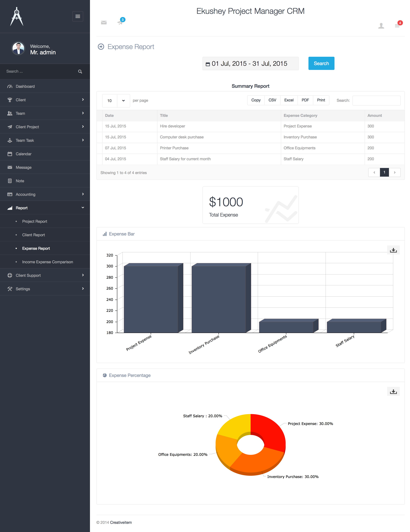Collapse the Report submenu chevron
The width and height of the screenshot is (410, 532).
point(83,207)
